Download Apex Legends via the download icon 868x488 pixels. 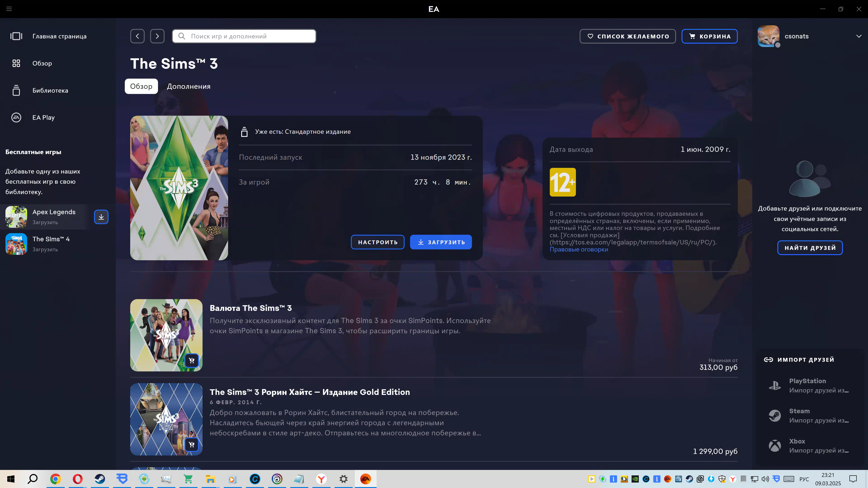(101, 217)
